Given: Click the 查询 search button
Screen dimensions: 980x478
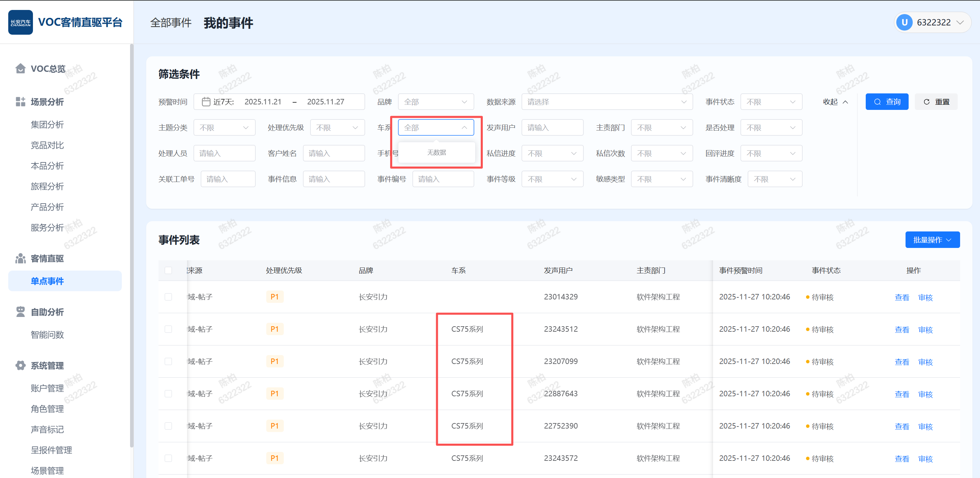Looking at the screenshot, I should click(886, 102).
